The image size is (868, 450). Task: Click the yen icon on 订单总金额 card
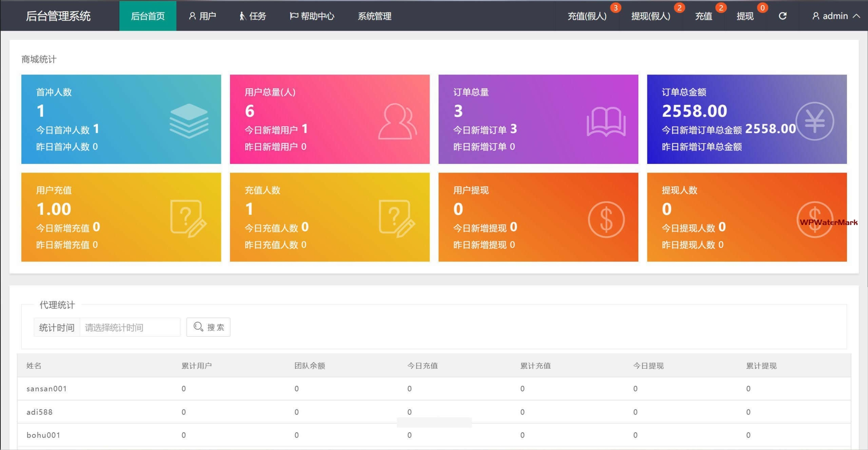pos(814,122)
